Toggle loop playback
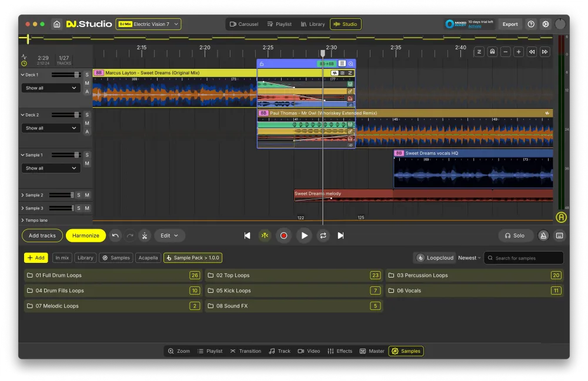 [323, 236]
